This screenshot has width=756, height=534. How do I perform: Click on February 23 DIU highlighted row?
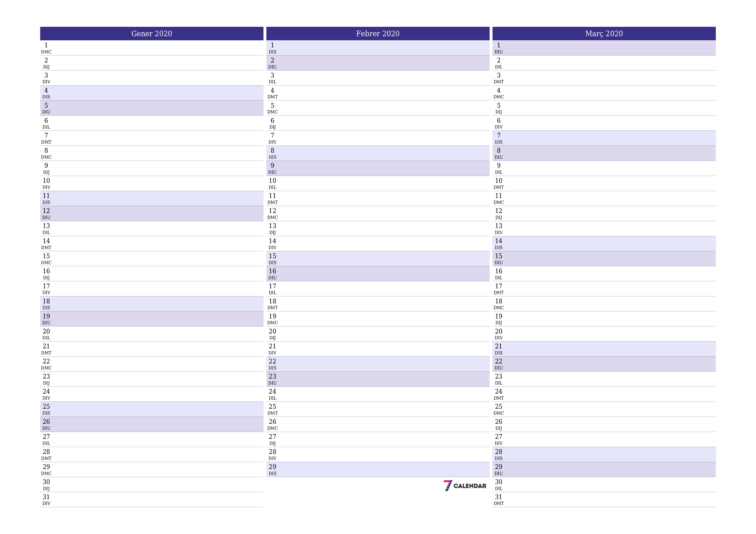tap(378, 374)
